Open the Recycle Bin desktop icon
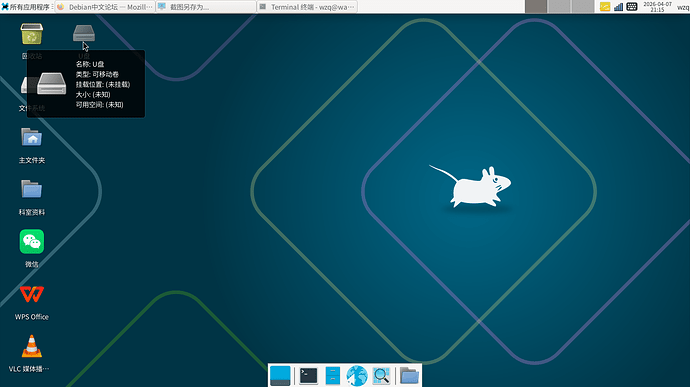The image size is (690, 387). click(32, 34)
